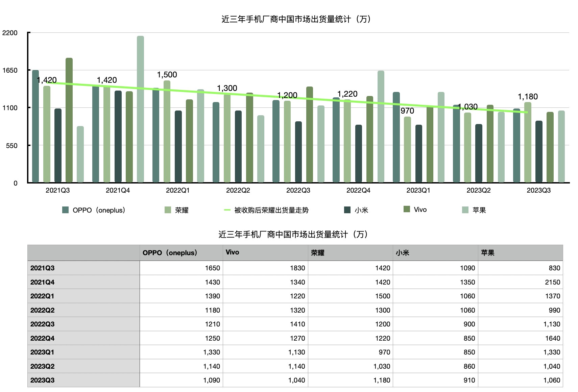
Task: Select the legend label 被收购后荣耀出货量走势
Action: point(271,210)
